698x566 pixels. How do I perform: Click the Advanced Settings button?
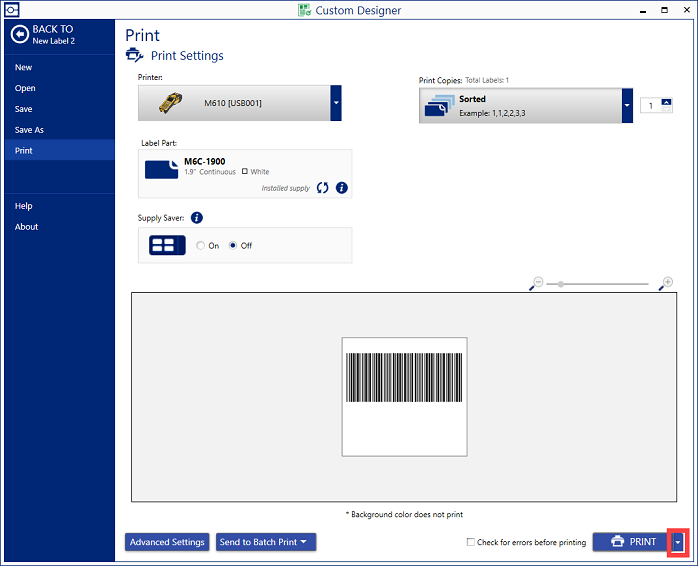point(167,542)
